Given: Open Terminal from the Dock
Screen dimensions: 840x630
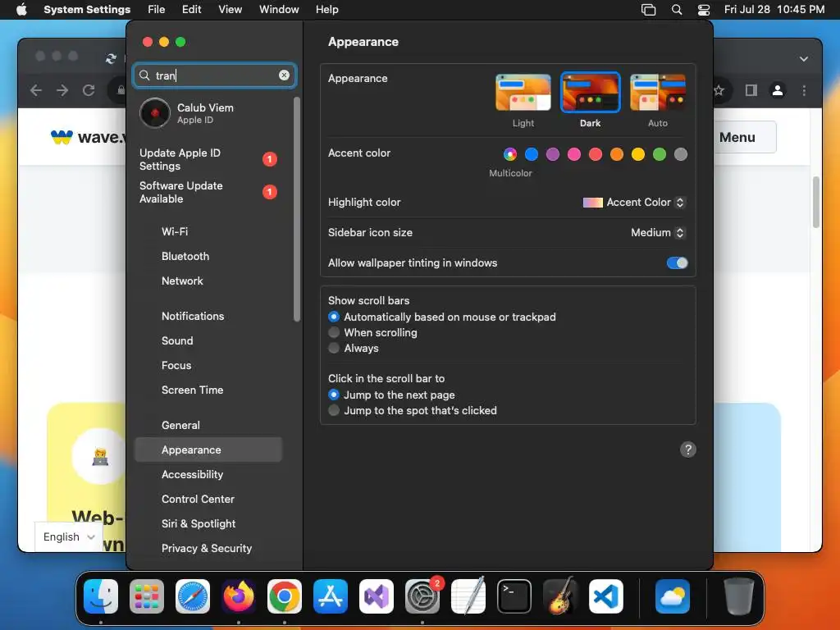Looking at the screenshot, I should tap(514, 596).
